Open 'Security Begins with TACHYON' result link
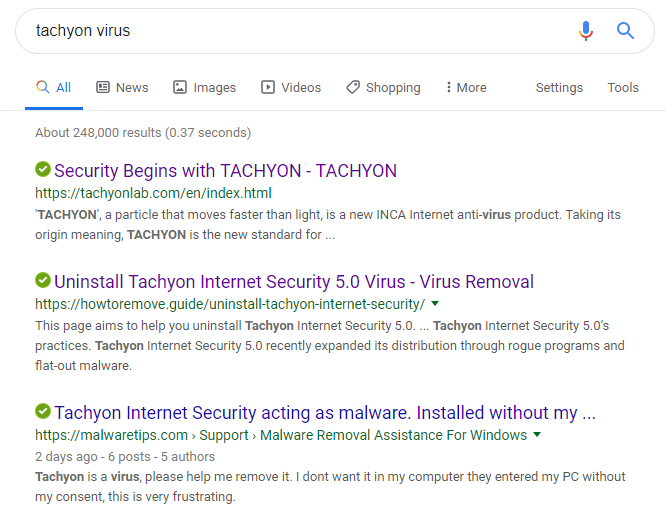The image size is (666, 528). click(225, 171)
